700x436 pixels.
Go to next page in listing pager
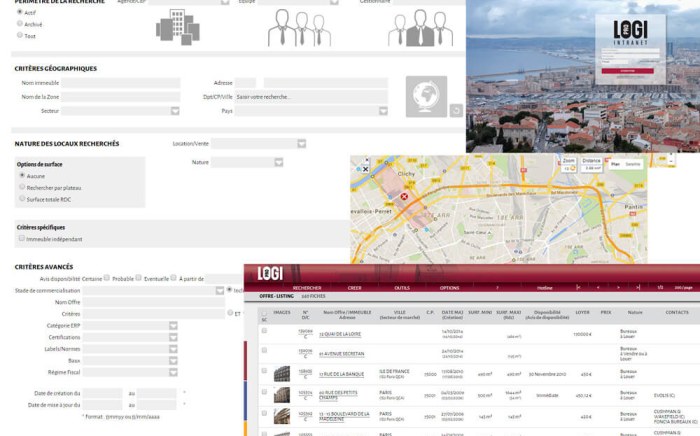[618, 287]
